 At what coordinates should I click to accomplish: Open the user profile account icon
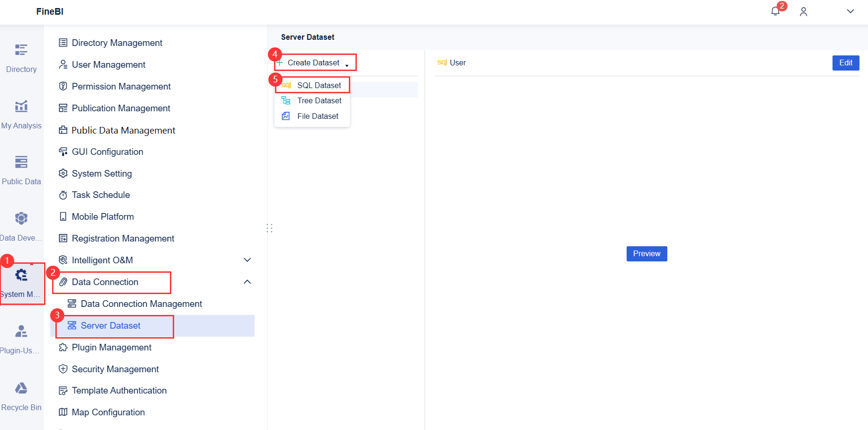[x=803, y=11]
